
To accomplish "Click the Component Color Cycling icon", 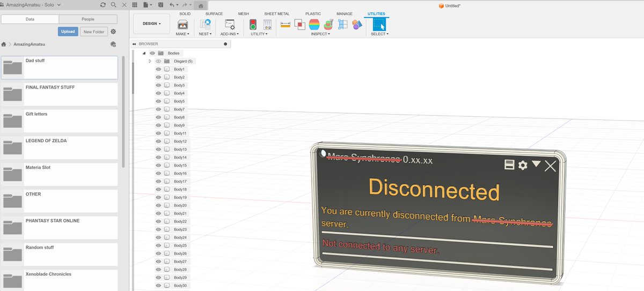I will [x=357, y=24].
